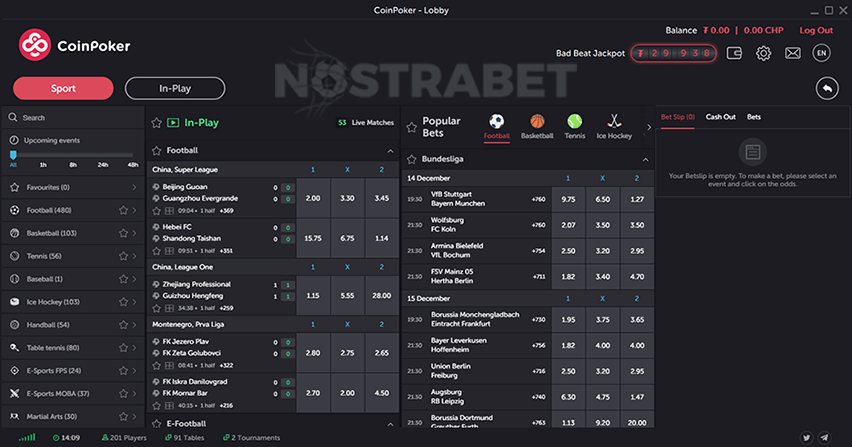The width and height of the screenshot is (852, 447).
Task: Open stats icon under Beijing Guoan match
Action: pyautogui.click(x=169, y=211)
